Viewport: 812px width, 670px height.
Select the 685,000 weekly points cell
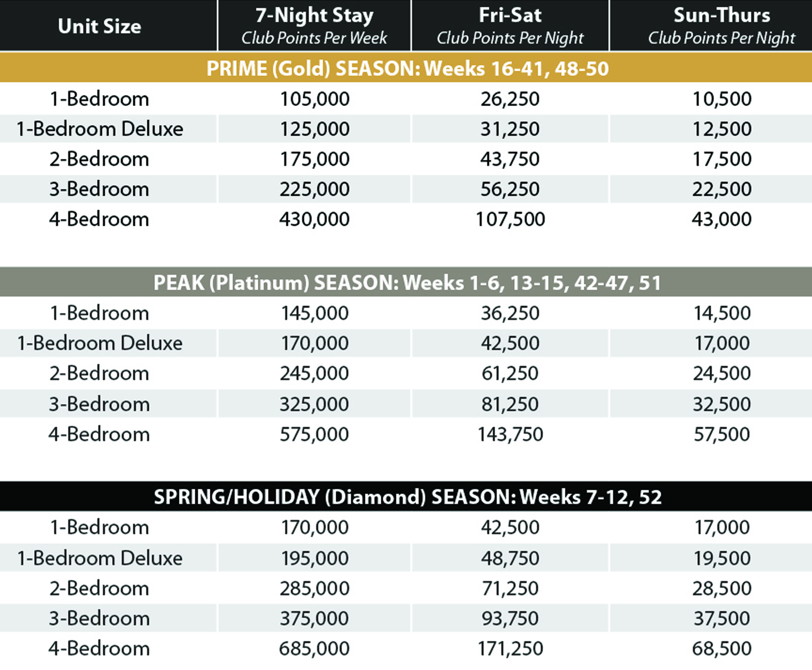(x=314, y=648)
